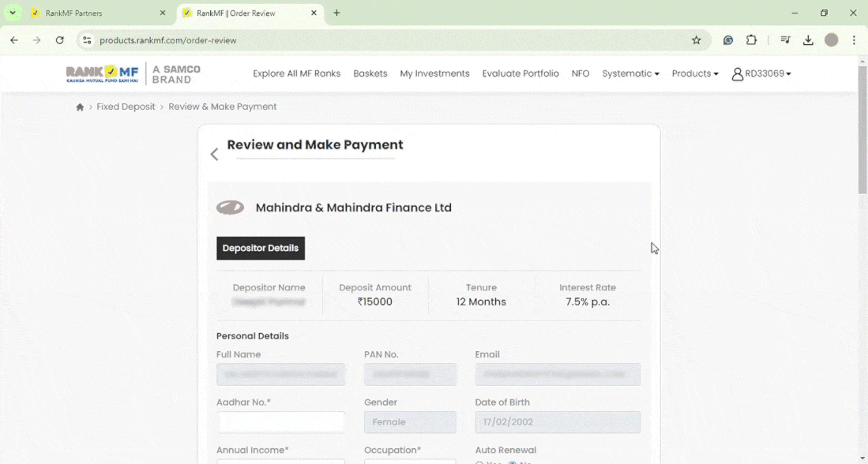This screenshot has width=868, height=464.
Task: Expand the Systematic dropdown
Action: click(x=630, y=73)
